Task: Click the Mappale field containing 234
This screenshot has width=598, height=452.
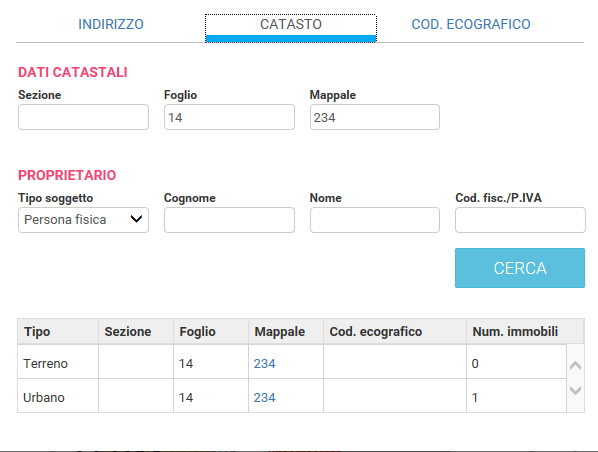Action: [375, 117]
